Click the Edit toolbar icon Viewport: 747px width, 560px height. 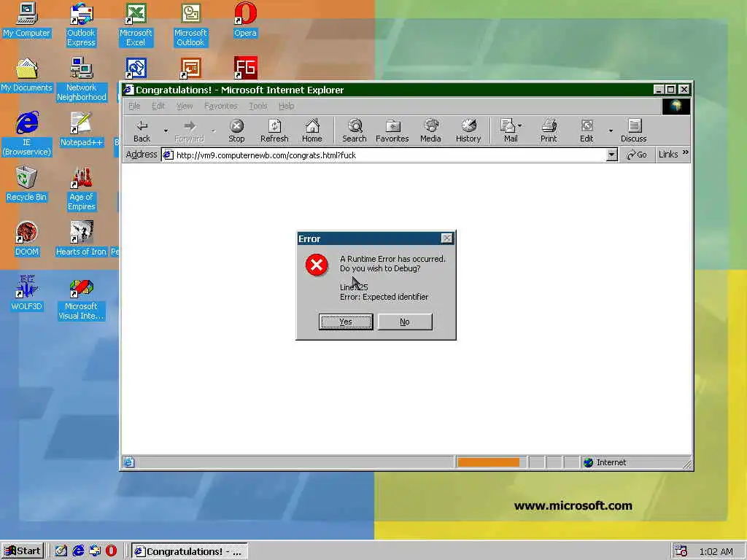587,131
